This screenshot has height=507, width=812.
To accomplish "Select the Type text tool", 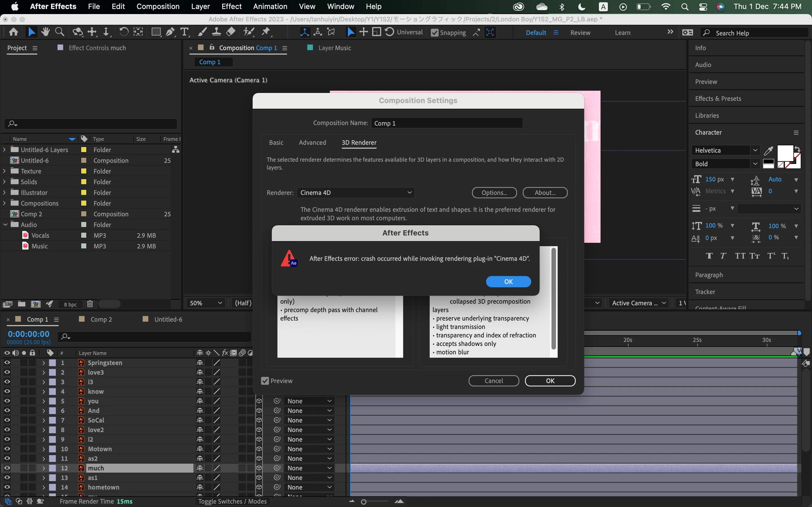I will [184, 32].
